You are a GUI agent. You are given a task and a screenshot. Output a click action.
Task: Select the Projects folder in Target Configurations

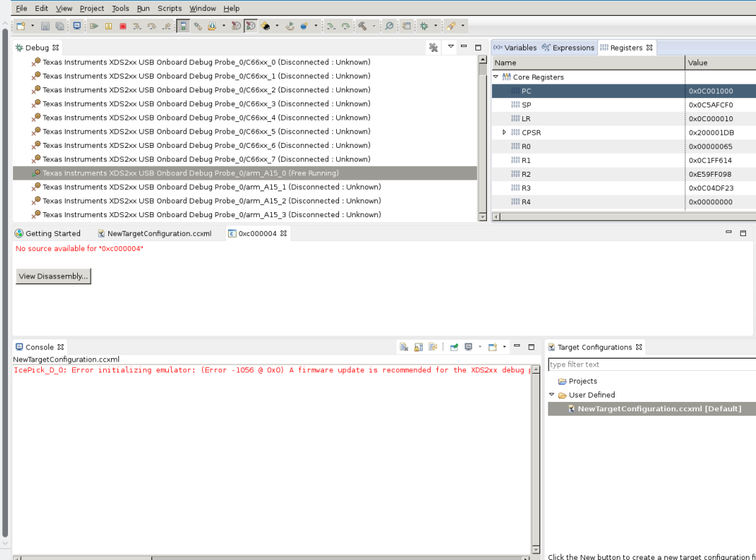pos(578,381)
